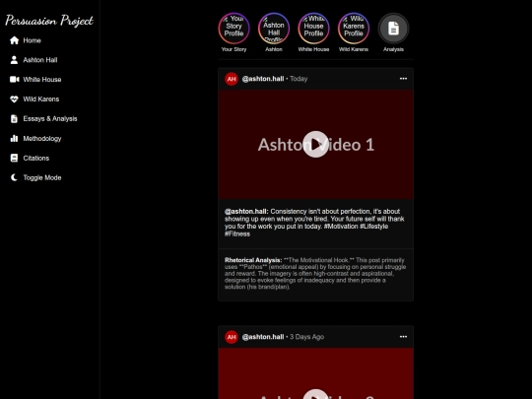
Task: Click the Analysis label under story icon
Action: coord(393,49)
